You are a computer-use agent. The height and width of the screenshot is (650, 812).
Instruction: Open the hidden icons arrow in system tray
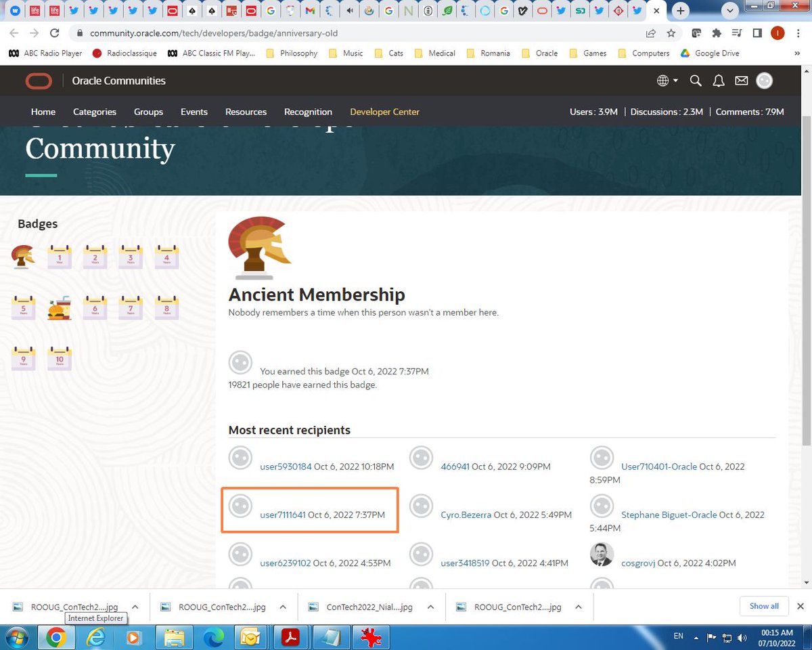696,637
